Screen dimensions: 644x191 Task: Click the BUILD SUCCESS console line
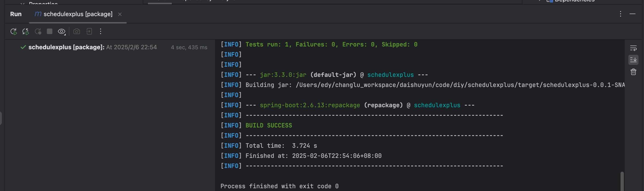(x=268, y=125)
